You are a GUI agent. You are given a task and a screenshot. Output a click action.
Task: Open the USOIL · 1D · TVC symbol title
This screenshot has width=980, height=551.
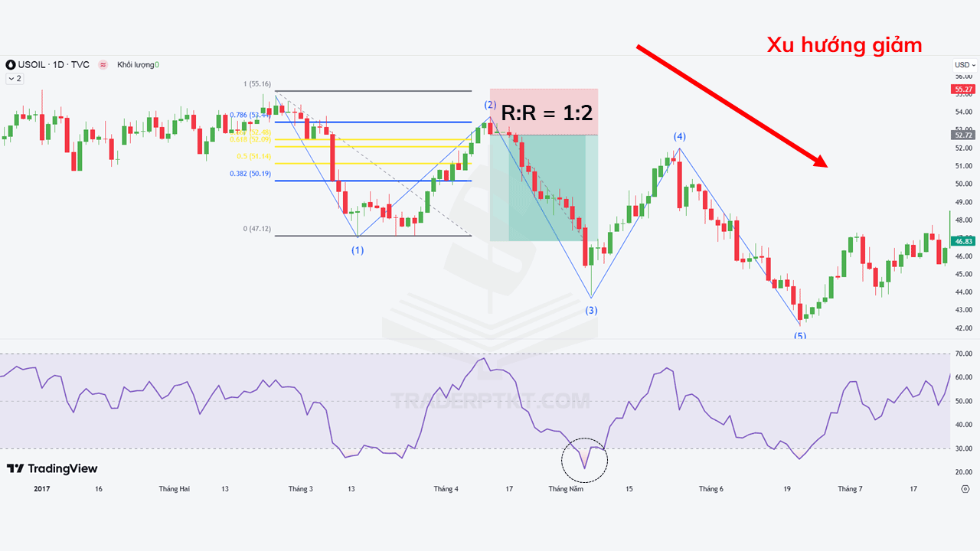tap(54, 65)
